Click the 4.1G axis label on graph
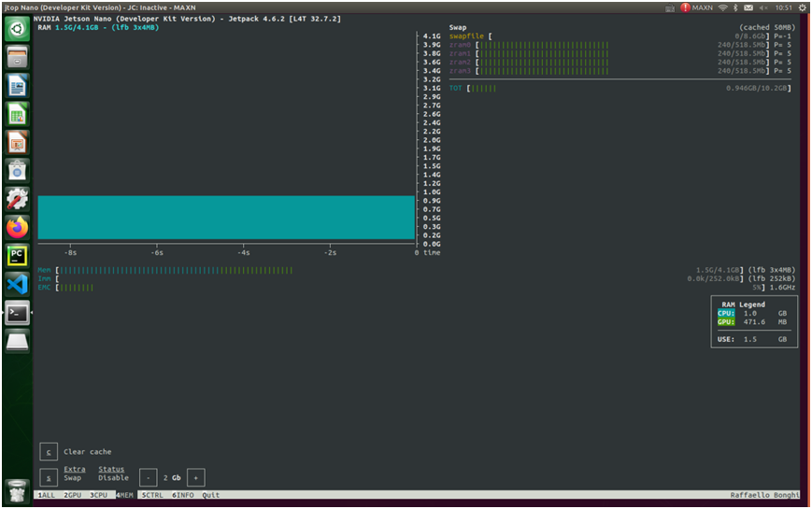Screen dimensions: 812x509 click(x=432, y=36)
